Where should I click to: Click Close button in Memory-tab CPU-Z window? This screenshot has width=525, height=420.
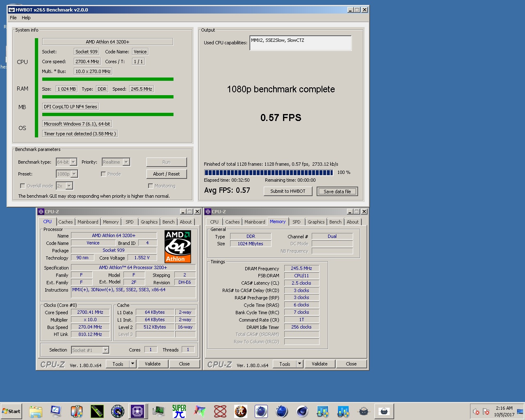click(351, 364)
